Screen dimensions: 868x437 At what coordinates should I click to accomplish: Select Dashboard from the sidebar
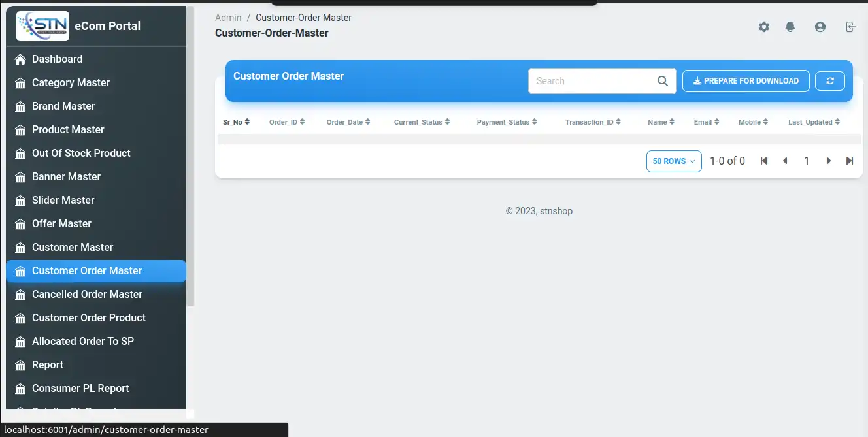[x=57, y=59]
